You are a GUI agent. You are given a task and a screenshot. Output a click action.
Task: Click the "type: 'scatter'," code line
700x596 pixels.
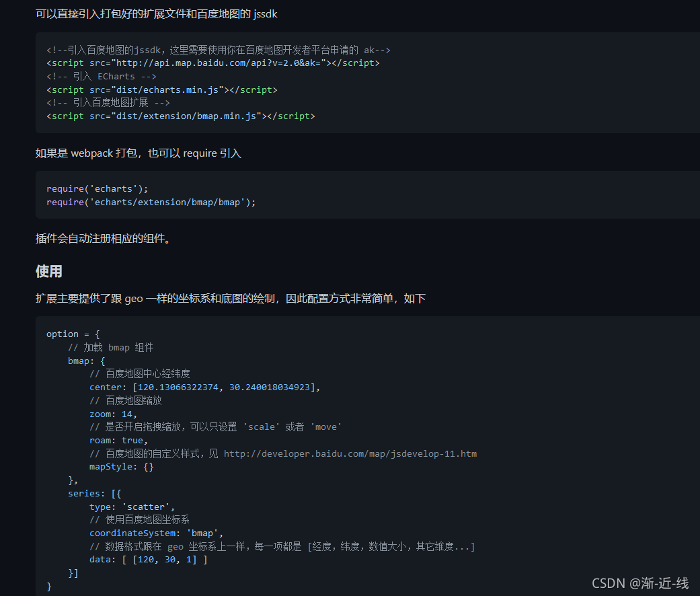pos(132,507)
